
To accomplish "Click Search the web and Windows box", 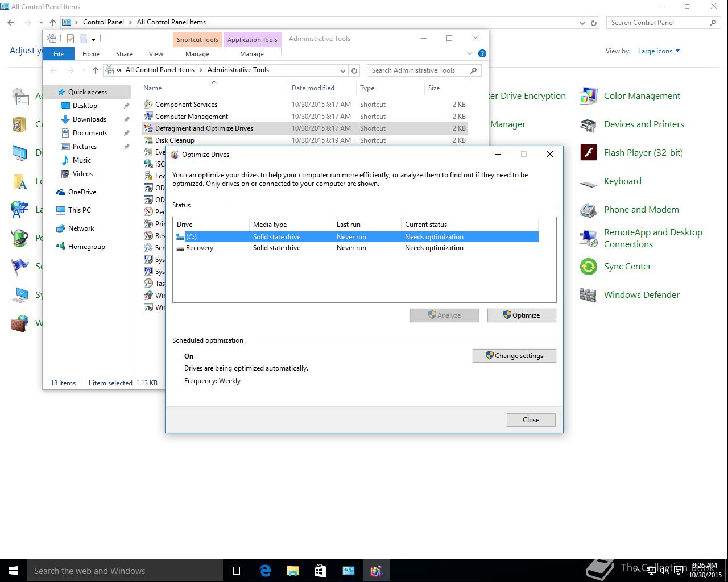I will [x=125, y=571].
